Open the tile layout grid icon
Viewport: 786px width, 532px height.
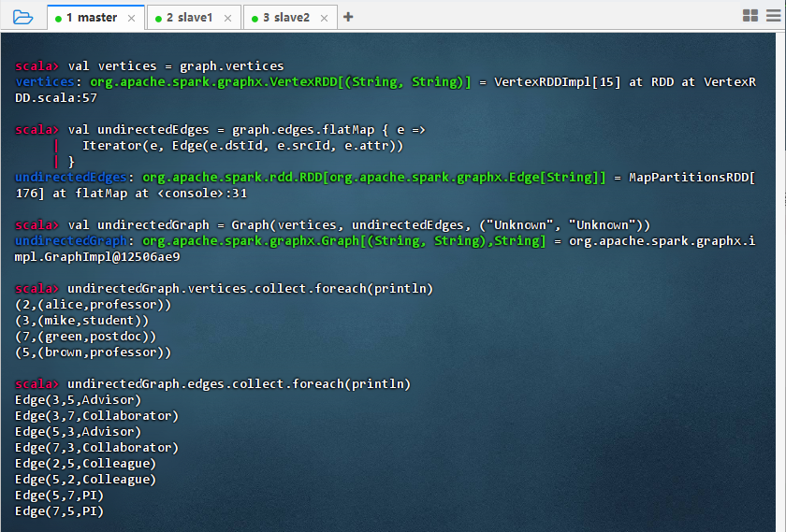(x=750, y=16)
